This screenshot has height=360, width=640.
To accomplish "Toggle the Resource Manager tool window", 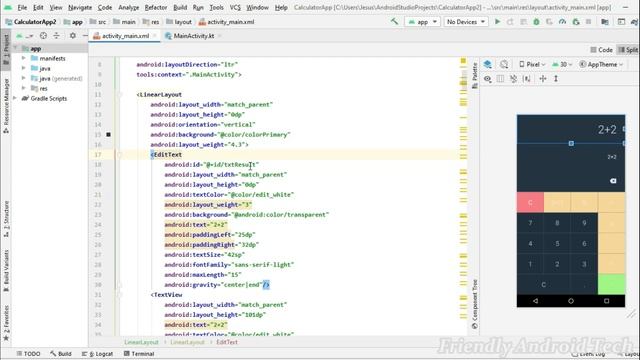I will tap(6, 106).
